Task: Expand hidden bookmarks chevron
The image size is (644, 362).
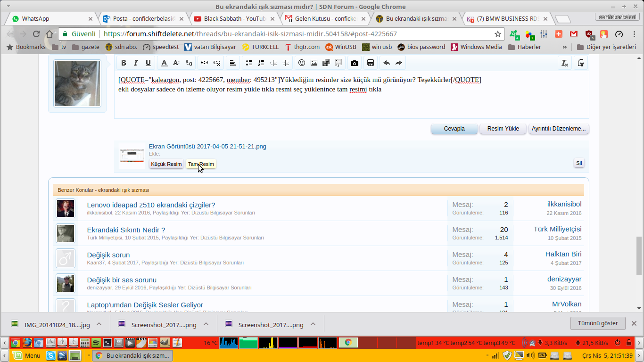Action: pos(565,47)
